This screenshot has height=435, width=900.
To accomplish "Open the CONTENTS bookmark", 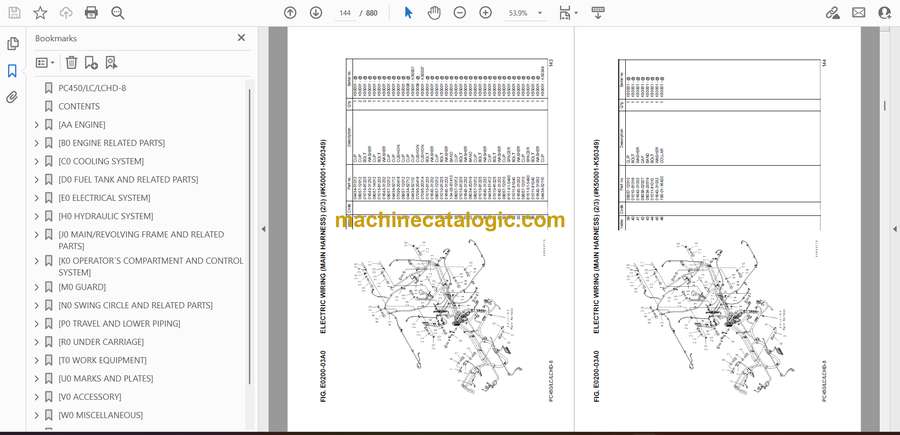I will tap(79, 106).
